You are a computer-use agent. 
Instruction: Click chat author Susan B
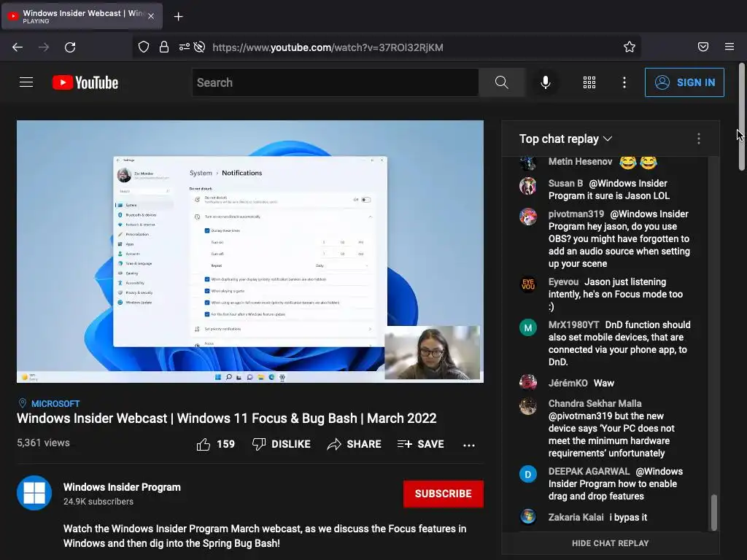coord(565,183)
